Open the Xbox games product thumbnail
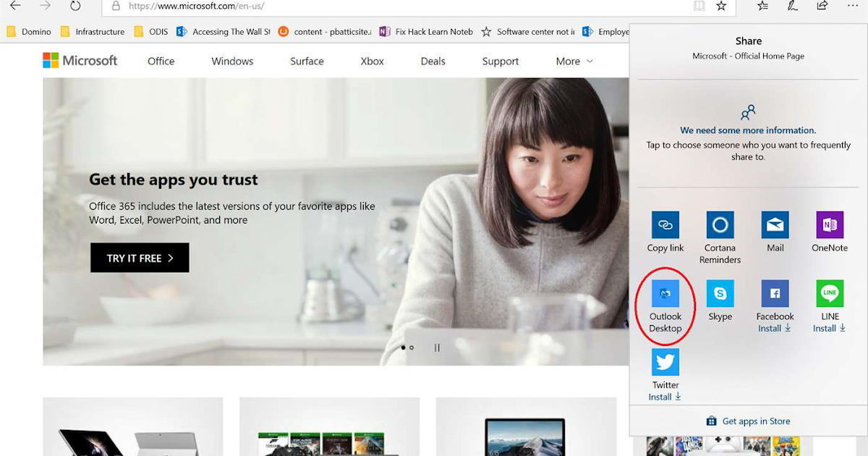 [330, 426]
